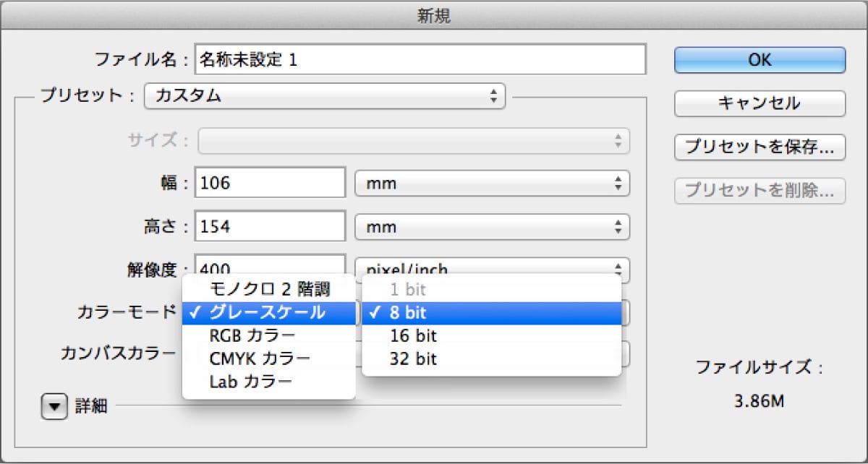The width and height of the screenshot is (868, 464).
Task: Click the 解像度 value field
Action: click(x=270, y=265)
